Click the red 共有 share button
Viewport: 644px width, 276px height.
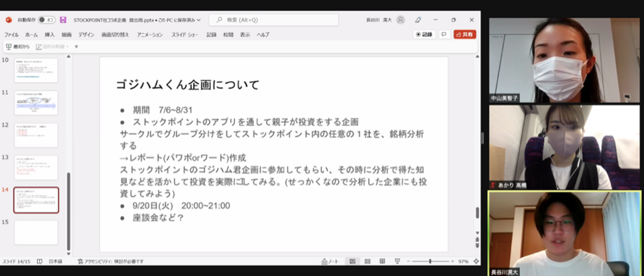pyautogui.click(x=465, y=34)
